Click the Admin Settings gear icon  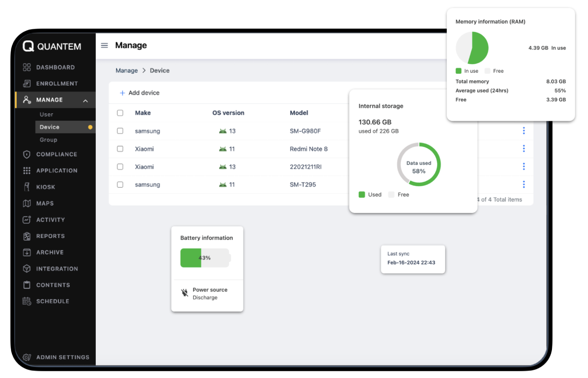27,357
